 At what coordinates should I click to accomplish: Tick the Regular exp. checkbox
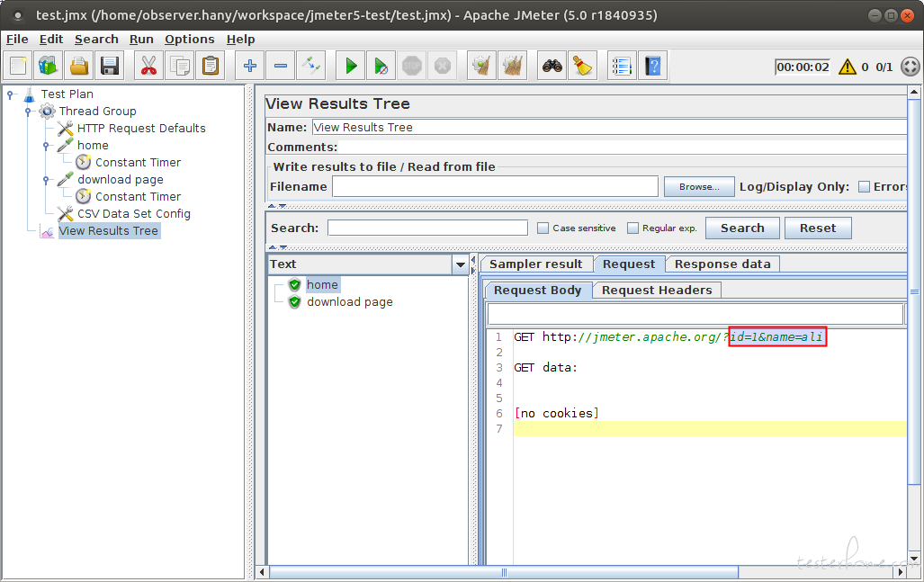point(632,228)
